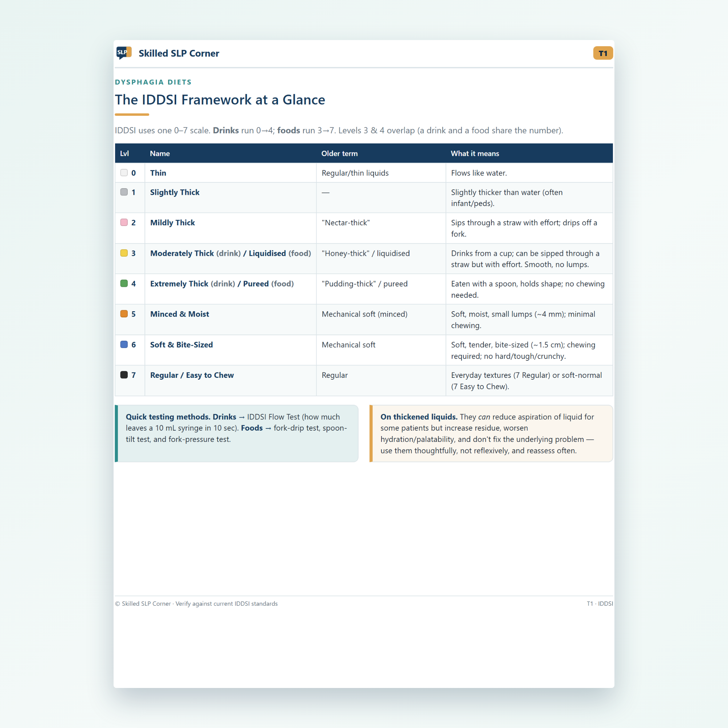Click the Drinks from a cup description
Image resolution: width=728 pixels, height=728 pixels.
(x=525, y=259)
